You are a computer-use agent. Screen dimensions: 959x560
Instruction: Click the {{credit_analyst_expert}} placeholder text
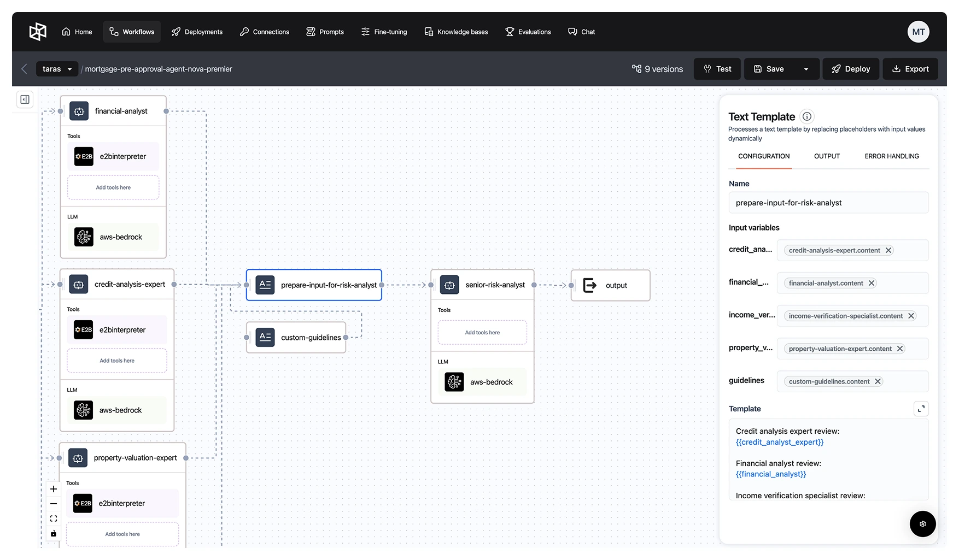pyautogui.click(x=780, y=442)
